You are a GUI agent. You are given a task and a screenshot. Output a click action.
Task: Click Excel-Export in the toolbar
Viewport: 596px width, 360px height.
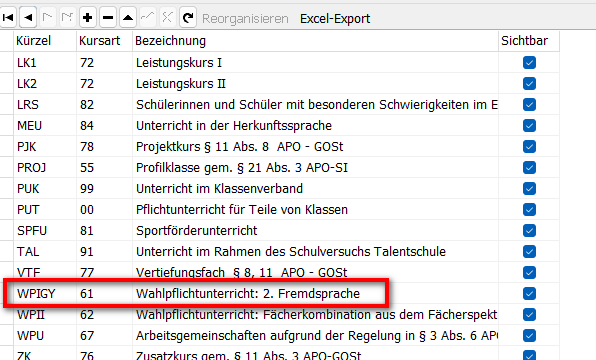pyautogui.click(x=335, y=18)
